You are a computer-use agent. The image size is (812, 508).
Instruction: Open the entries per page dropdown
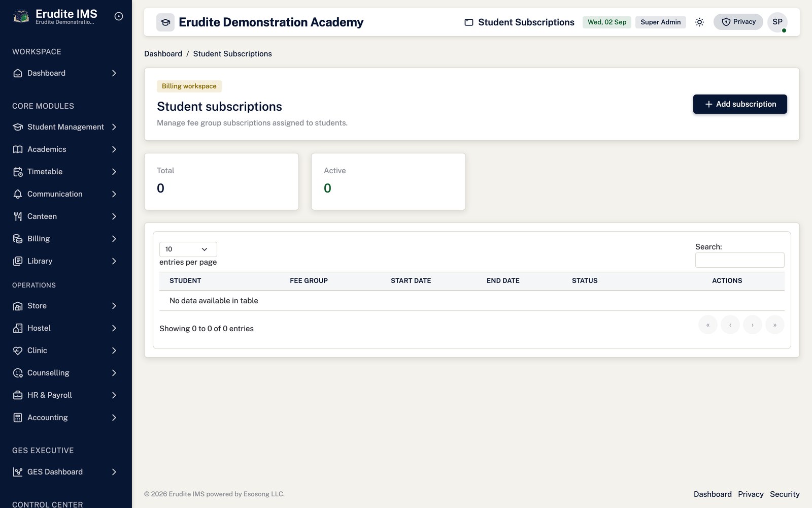(x=188, y=249)
